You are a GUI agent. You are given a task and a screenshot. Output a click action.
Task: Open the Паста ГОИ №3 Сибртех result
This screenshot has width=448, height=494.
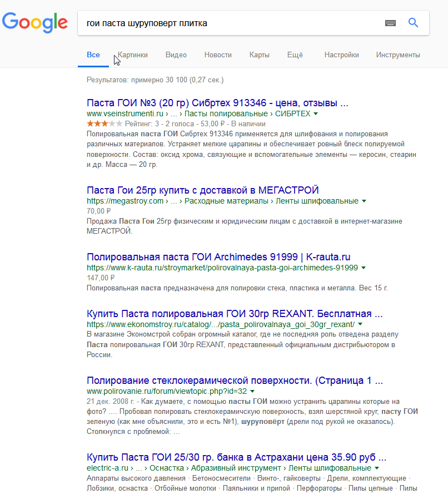click(218, 103)
